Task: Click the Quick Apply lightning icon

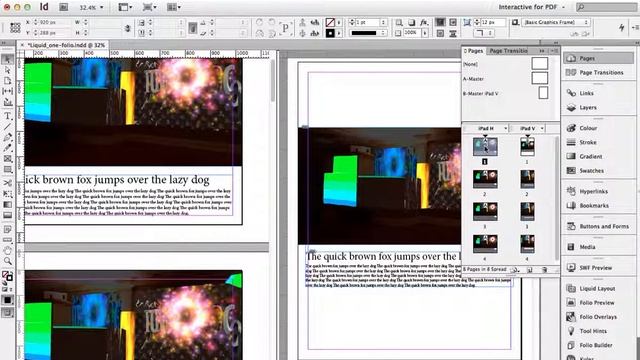Action: tap(621, 27)
